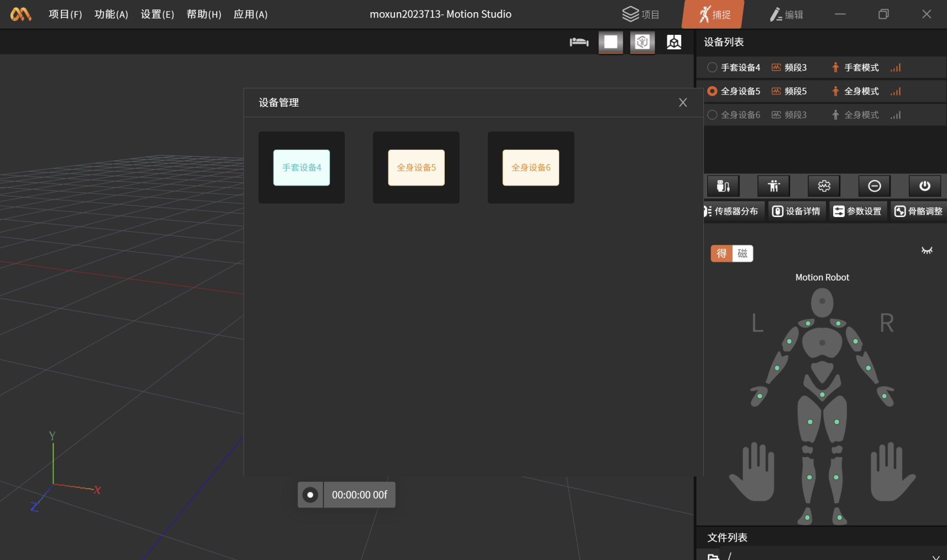The width and height of the screenshot is (947, 560).
Task: Click the white square icon in viewport toolbar
Action: coord(611,42)
